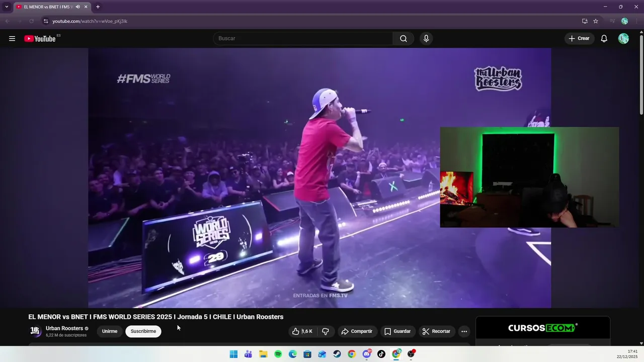Open the YouTube account avatar menu

[x=623, y=39]
